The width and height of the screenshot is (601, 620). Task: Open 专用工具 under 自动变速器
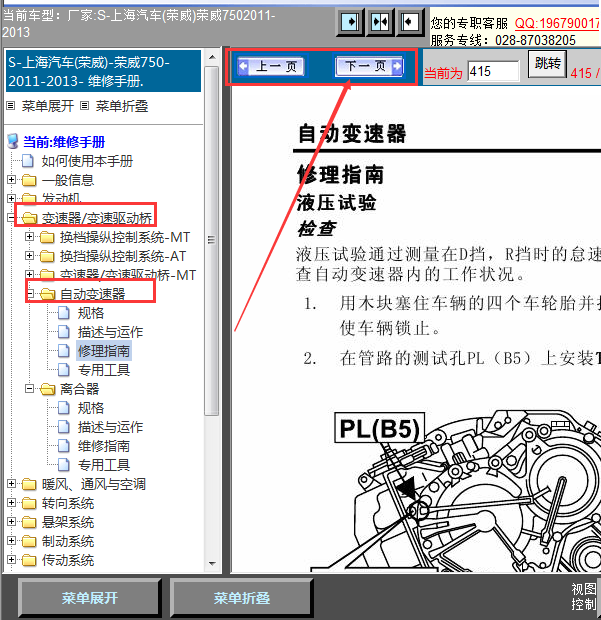tap(104, 370)
